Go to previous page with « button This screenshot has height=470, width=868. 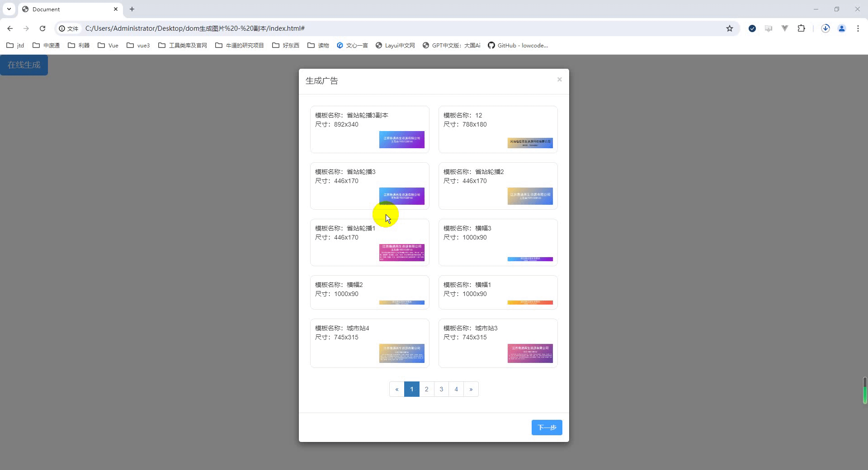click(397, 389)
